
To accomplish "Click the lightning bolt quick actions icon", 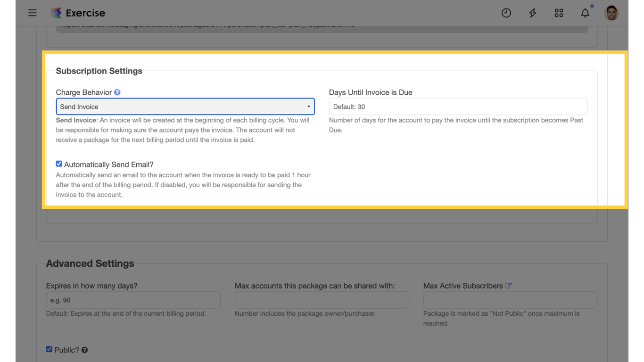I will 532,13.
